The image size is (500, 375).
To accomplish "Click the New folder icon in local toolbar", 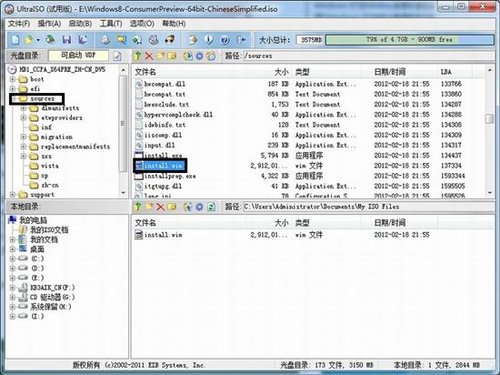I will [x=149, y=207].
